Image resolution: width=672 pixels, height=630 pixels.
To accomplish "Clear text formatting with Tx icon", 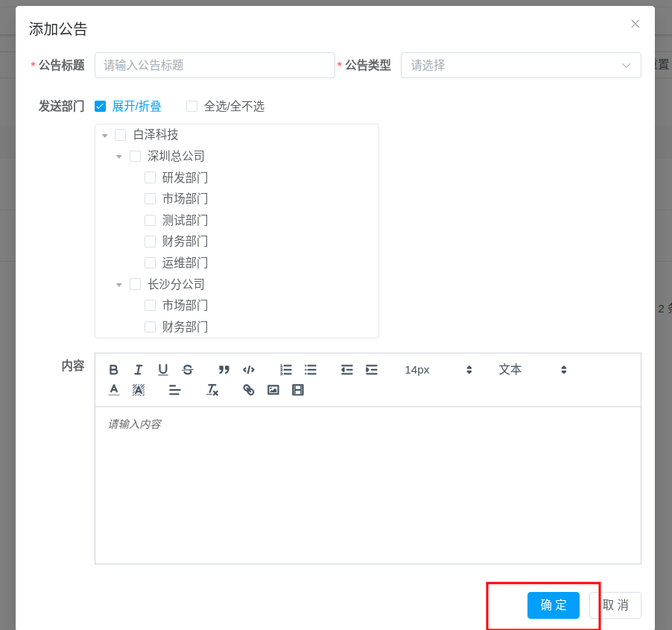I will (212, 389).
